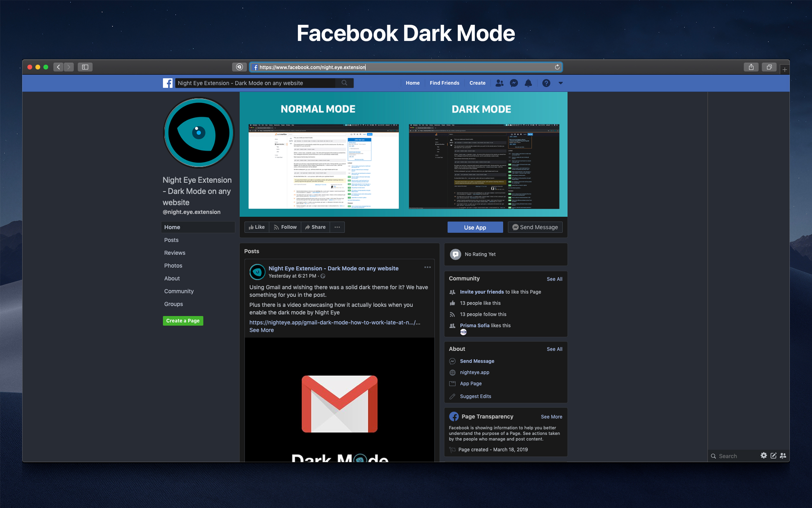Create a new group chat icon
The height and width of the screenshot is (508, 812).
click(x=783, y=456)
